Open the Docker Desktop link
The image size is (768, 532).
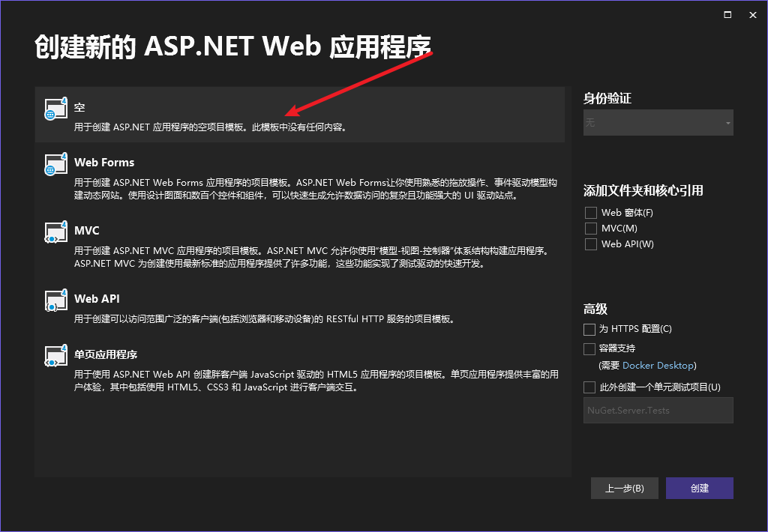tap(658, 366)
